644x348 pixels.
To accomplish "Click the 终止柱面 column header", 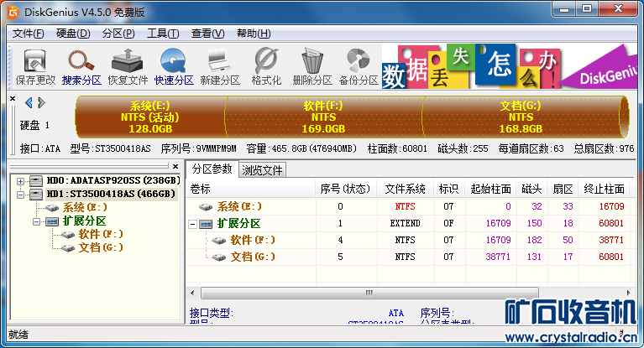I will pyautogui.click(x=604, y=189).
